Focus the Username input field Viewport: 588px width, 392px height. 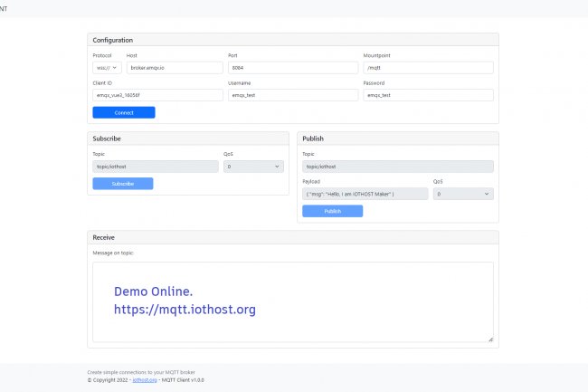pyautogui.click(x=292, y=95)
